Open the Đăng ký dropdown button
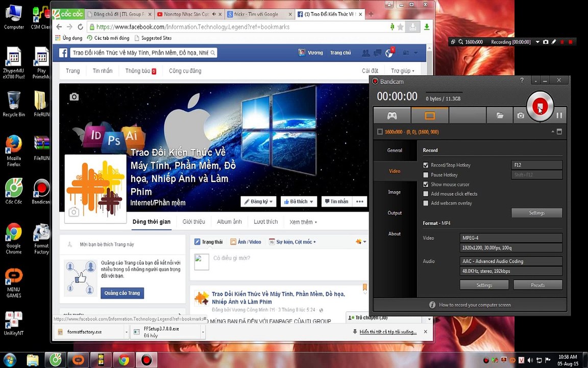This screenshot has height=368, width=588. pos(258,202)
